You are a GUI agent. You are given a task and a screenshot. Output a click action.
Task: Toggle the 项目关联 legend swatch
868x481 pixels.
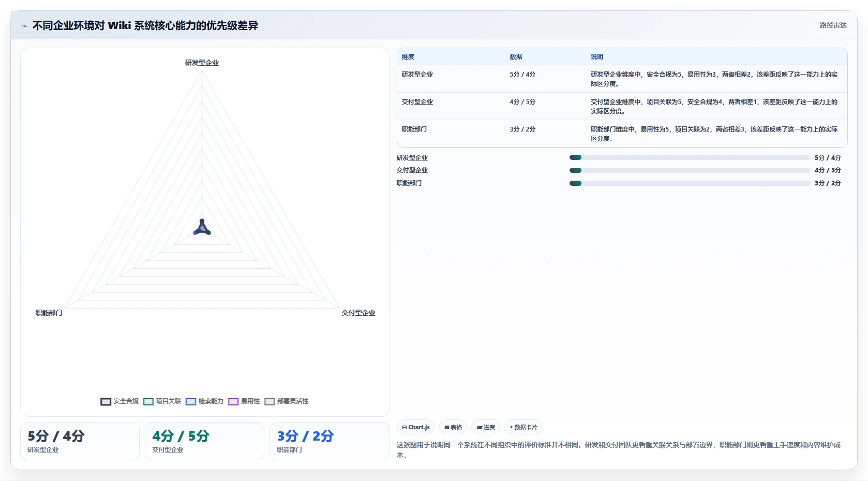point(148,402)
